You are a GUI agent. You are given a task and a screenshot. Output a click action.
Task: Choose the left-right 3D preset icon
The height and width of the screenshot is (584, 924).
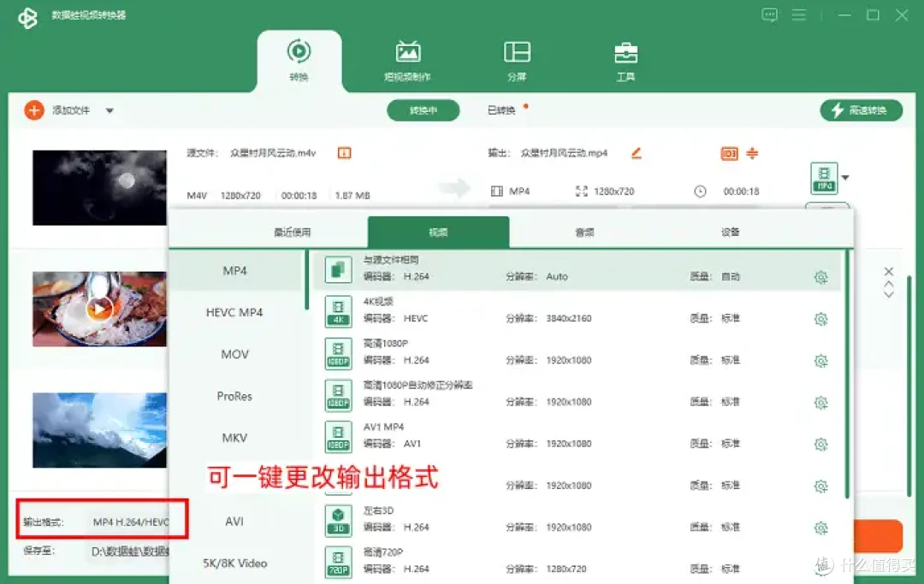pos(338,521)
